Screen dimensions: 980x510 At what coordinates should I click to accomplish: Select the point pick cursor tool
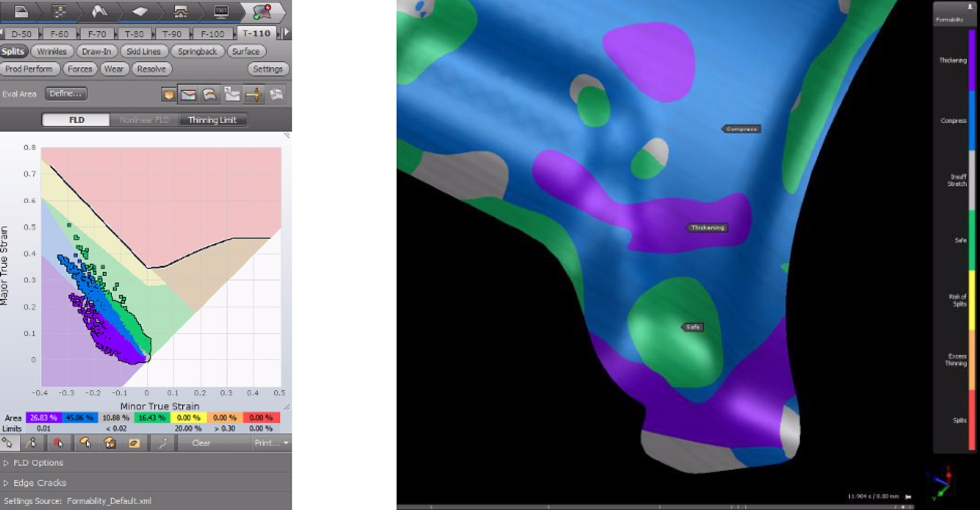pos(8,443)
